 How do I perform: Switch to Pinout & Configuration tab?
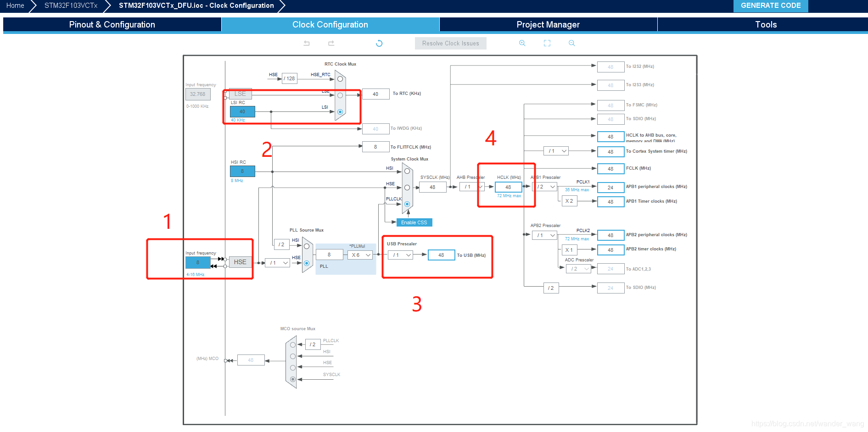tap(112, 24)
